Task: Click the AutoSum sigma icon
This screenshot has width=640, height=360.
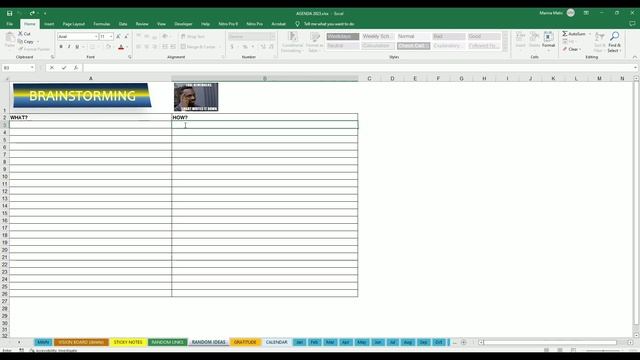Action: click(x=565, y=33)
